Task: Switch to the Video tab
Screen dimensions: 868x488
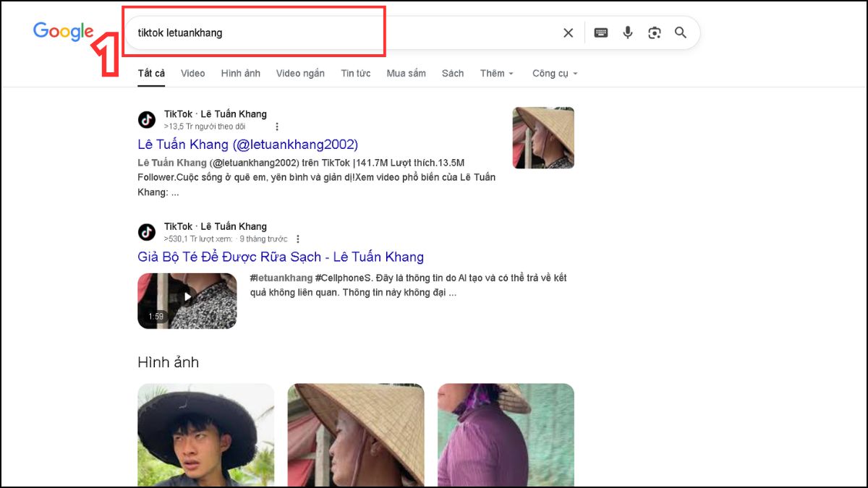Action: 193,73
